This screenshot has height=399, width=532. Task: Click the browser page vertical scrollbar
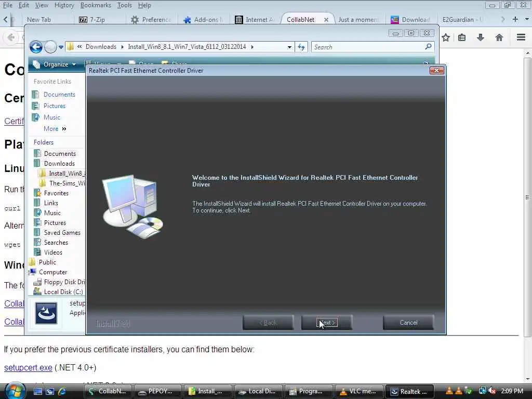pos(527,197)
